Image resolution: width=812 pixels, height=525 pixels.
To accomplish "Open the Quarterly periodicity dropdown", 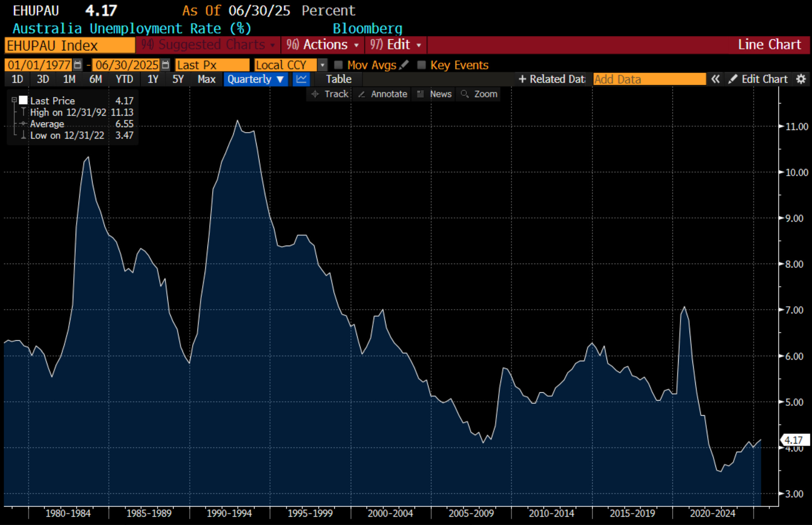I will coord(256,79).
